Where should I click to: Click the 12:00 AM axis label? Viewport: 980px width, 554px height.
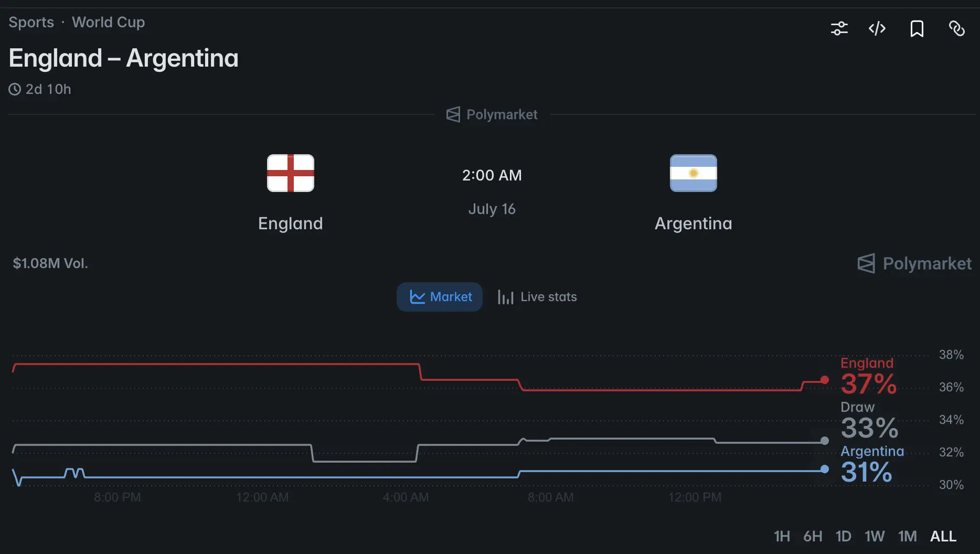262,497
